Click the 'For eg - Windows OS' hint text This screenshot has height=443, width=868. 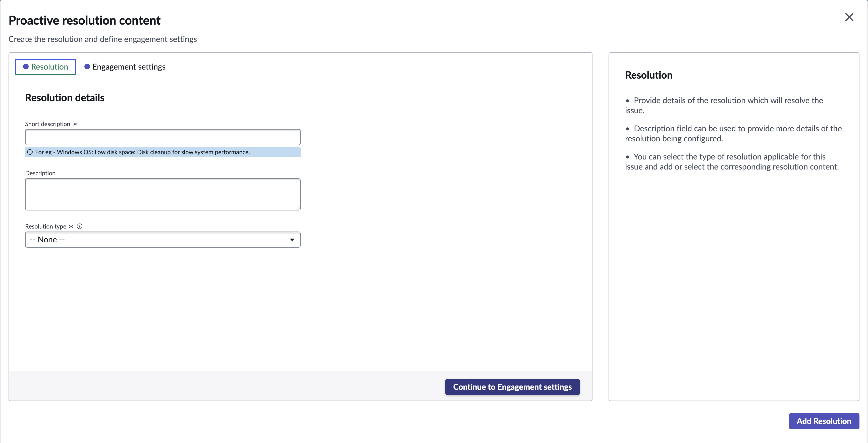coord(142,152)
